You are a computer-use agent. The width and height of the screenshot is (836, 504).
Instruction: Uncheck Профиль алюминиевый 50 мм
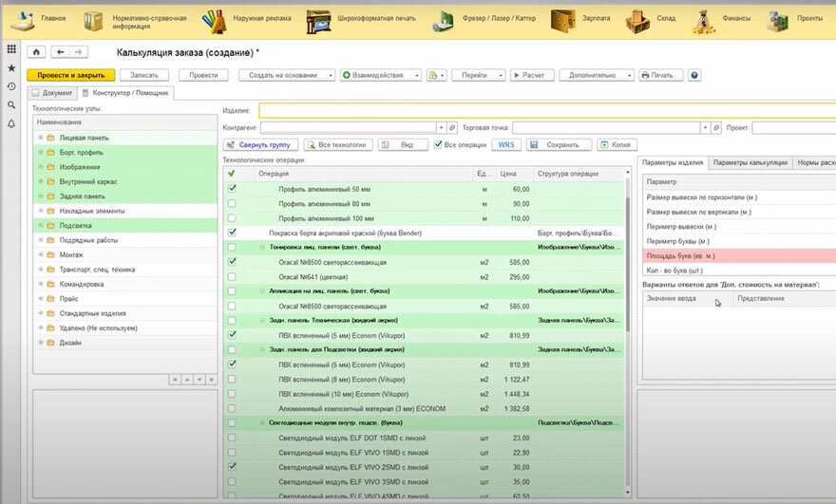pos(232,188)
